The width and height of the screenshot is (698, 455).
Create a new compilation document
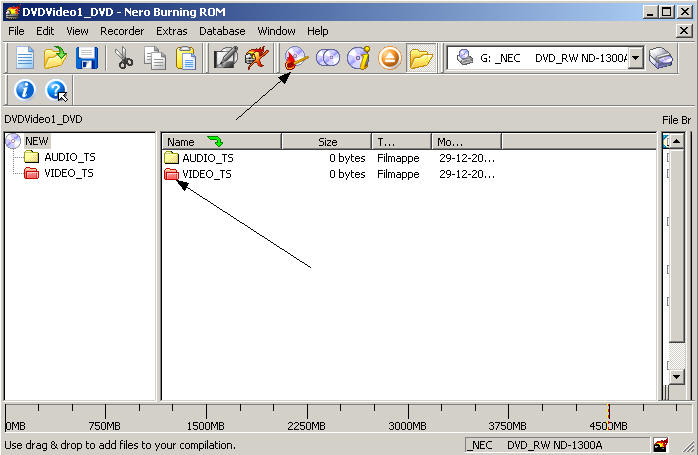[x=24, y=58]
